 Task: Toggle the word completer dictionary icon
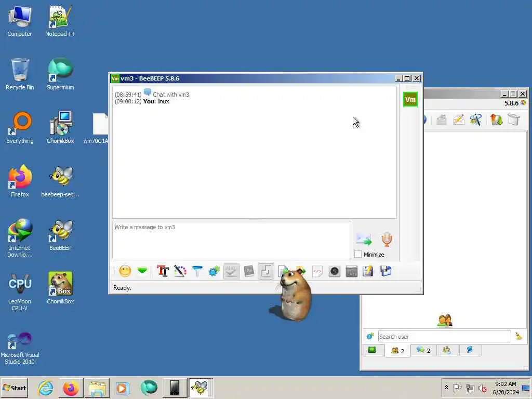point(249,271)
